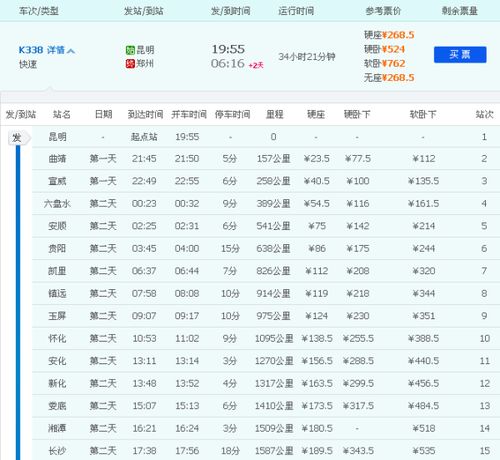Click the blue 买票 buy ticket button
The height and width of the screenshot is (460, 500).
tap(460, 54)
